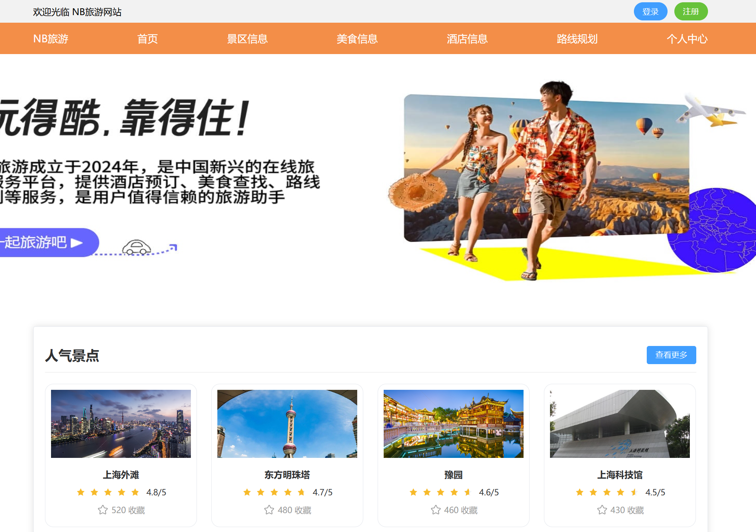Click the half star of 上海科技馆 rating

634,492
